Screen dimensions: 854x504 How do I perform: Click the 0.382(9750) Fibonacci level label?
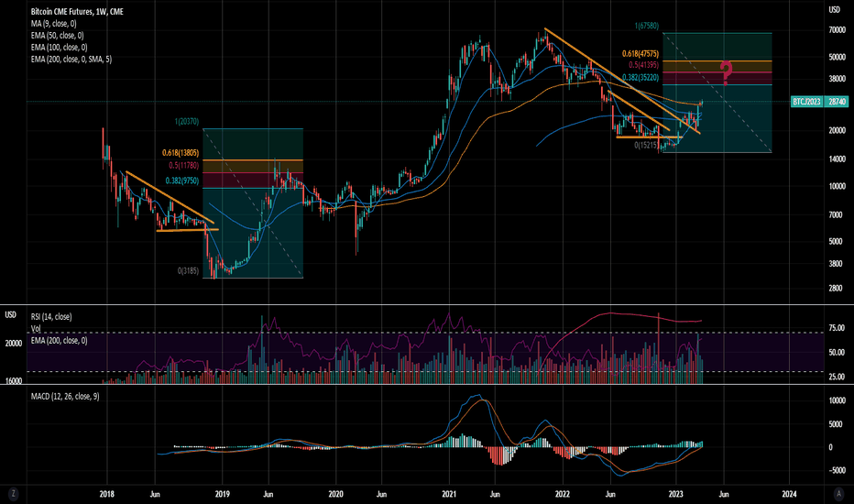182,181
